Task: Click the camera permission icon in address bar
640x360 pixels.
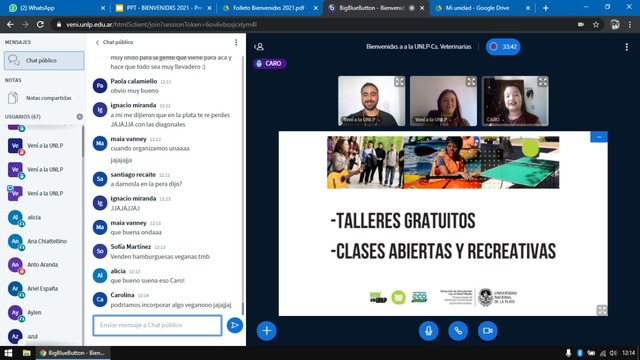Action: click(x=581, y=24)
